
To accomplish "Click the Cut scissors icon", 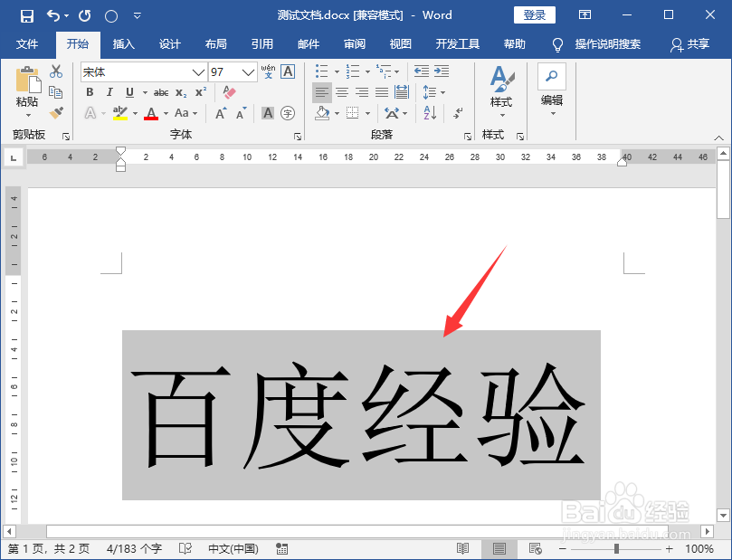I will point(56,71).
